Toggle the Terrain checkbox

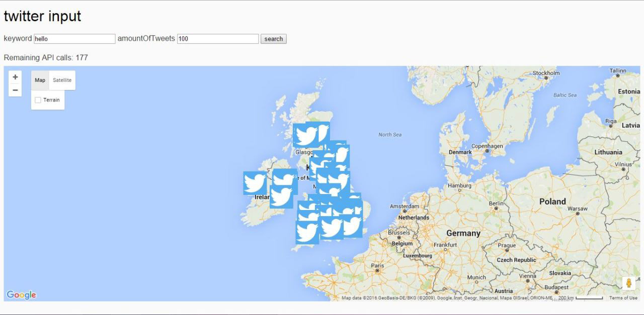tap(38, 100)
